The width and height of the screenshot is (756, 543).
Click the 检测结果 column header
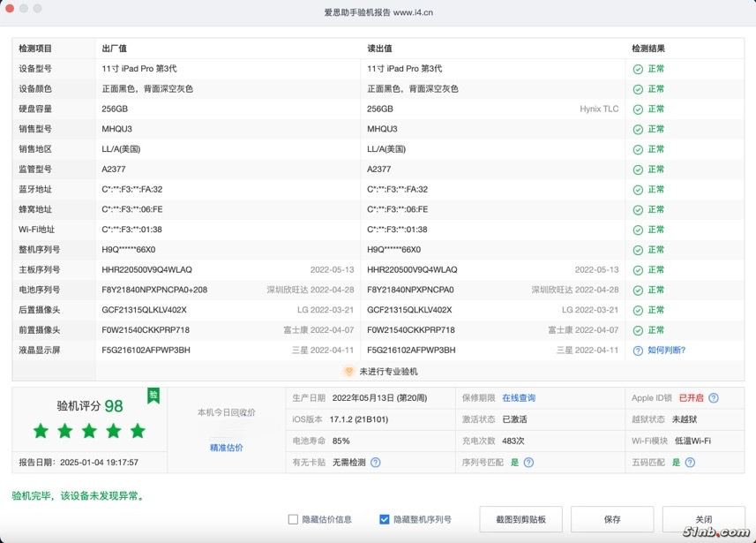tap(648, 48)
